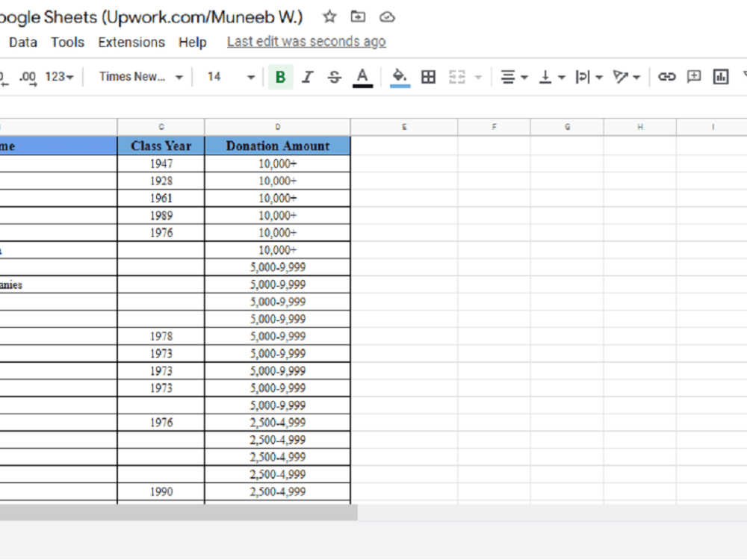Apply strikethrough formatting

334,76
